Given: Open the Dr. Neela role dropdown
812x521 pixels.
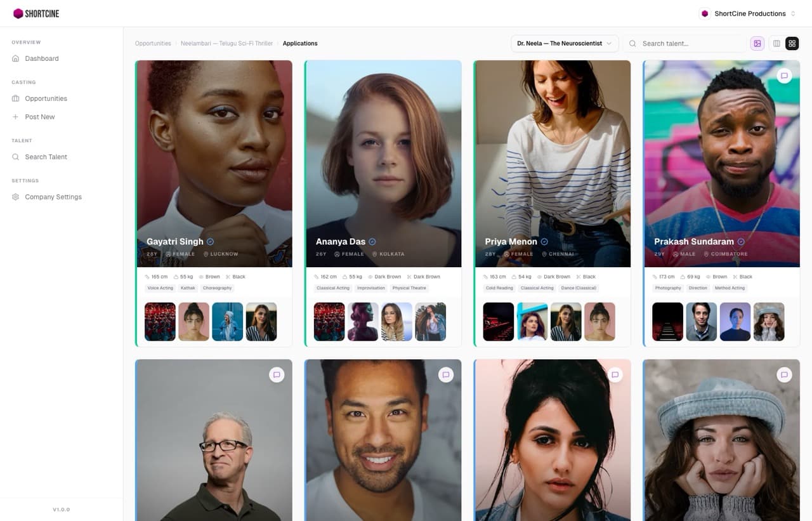Looking at the screenshot, I should tap(564, 44).
